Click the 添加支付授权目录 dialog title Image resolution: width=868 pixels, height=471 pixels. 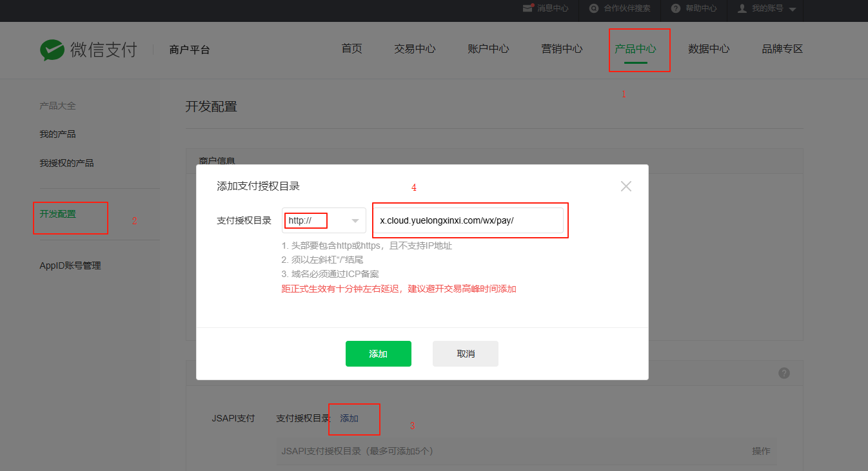[258, 186]
